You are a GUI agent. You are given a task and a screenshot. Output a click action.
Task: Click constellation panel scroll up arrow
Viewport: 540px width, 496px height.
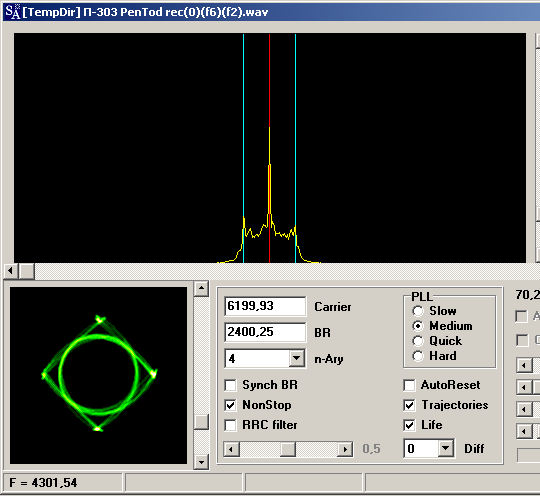tap(201, 289)
